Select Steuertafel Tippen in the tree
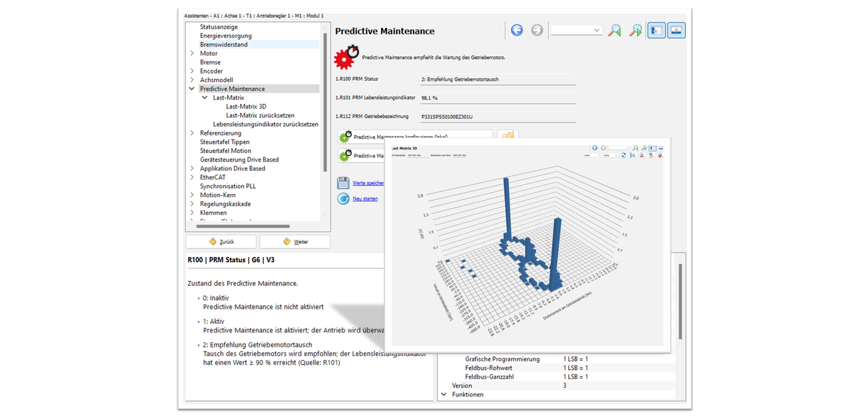The image size is (868, 418). coord(225,142)
